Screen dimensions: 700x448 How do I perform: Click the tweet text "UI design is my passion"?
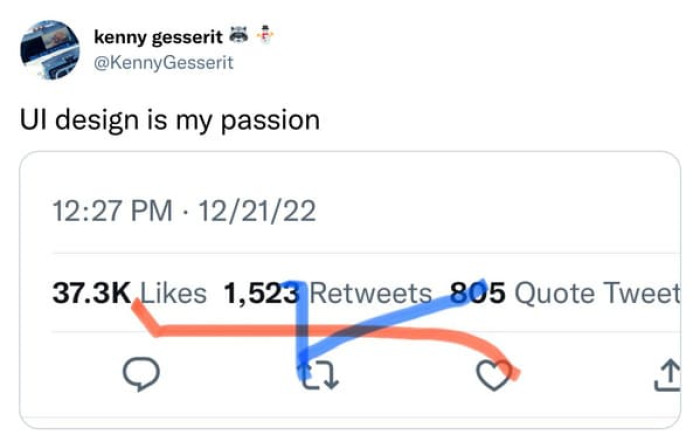click(x=170, y=121)
